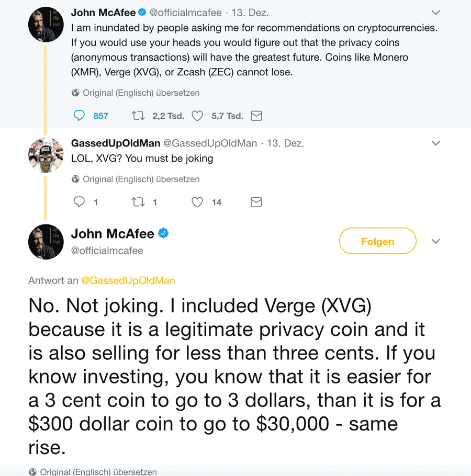Screen dimensions: 471x476
Task: Click the 13. Dez. timestamp on GassedUpOldMan's tweet
Action: 285,143
